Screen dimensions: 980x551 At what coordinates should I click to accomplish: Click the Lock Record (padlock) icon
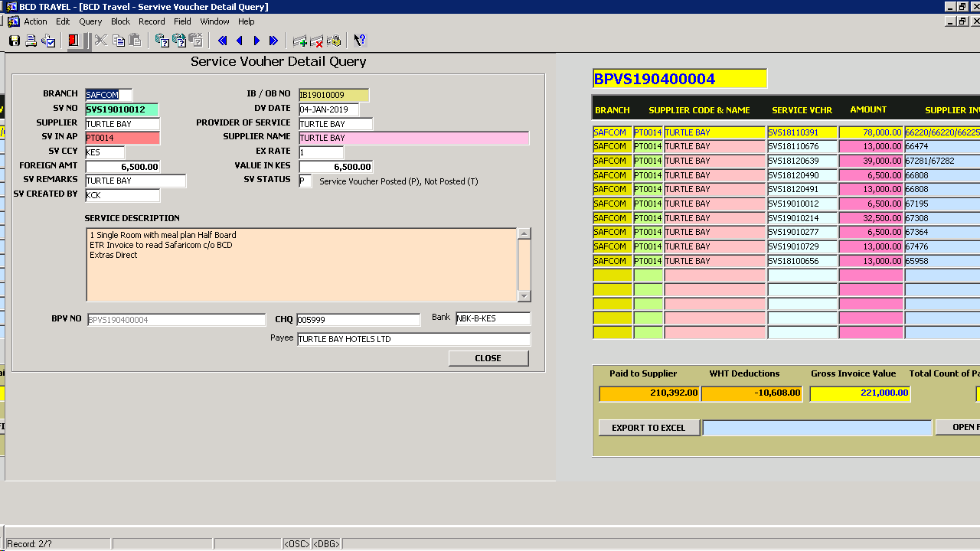tap(334, 41)
